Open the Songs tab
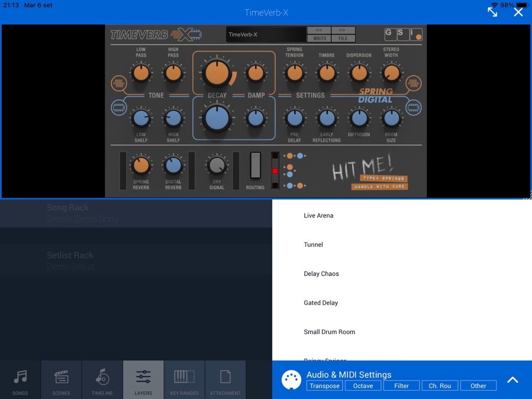Image resolution: width=532 pixels, height=399 pixels. tap(20, 380)
